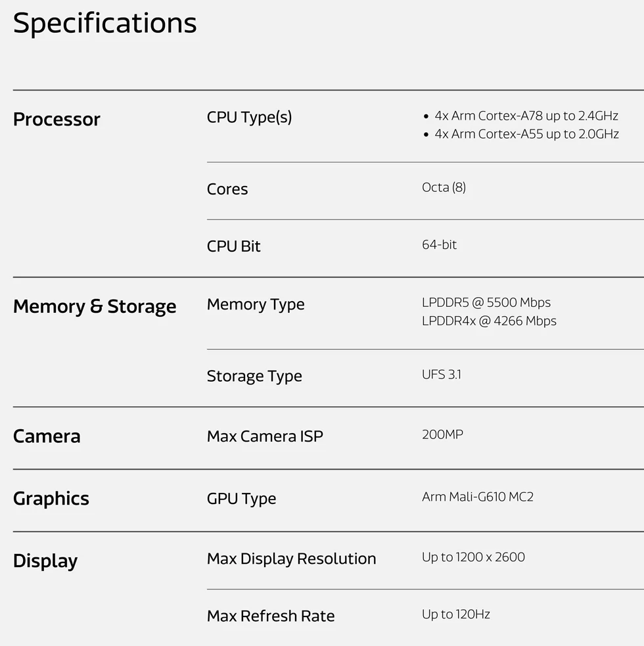Click the Graphics section label
The image size is (644, 646).
[x=51, y=499]
